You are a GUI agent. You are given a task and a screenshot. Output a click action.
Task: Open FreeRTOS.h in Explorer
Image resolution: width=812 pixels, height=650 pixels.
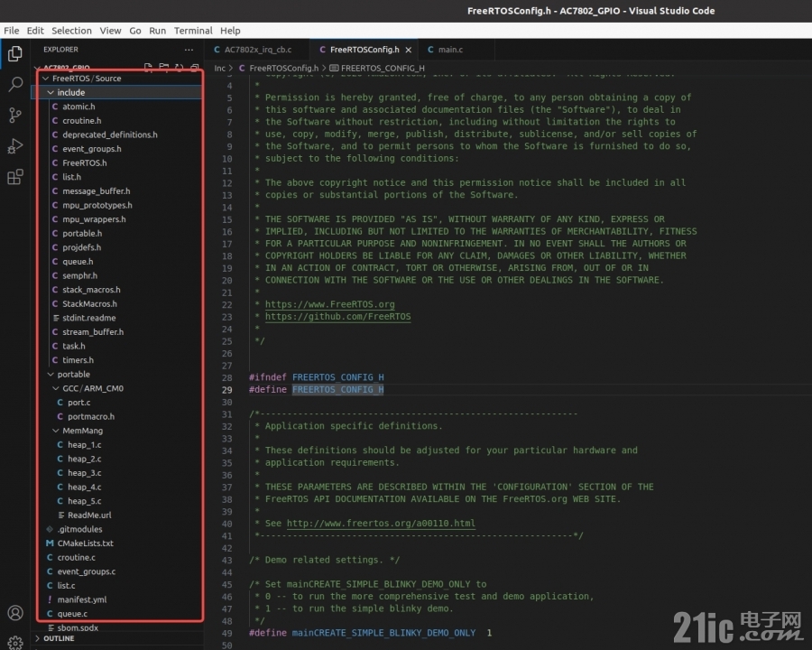click(x=85, y=162)
